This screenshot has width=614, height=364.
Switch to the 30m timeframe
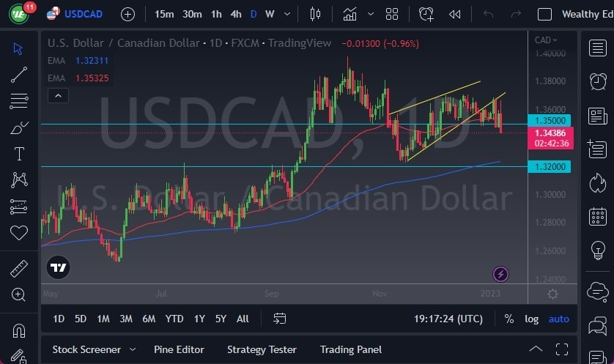coord(192,15)
